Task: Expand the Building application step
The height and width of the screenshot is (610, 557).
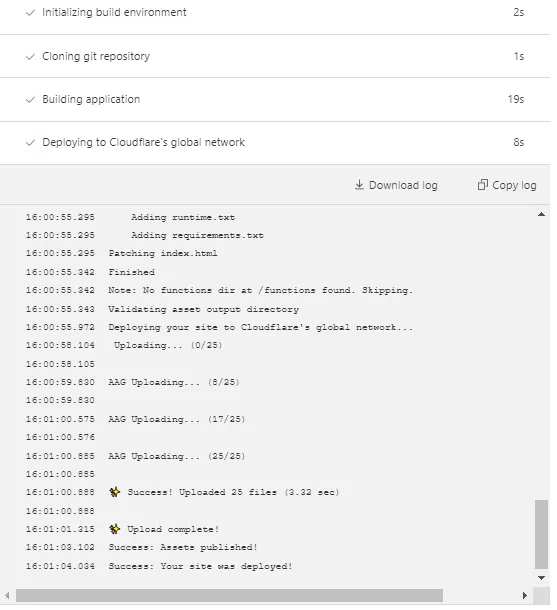Action: (275, 100)
